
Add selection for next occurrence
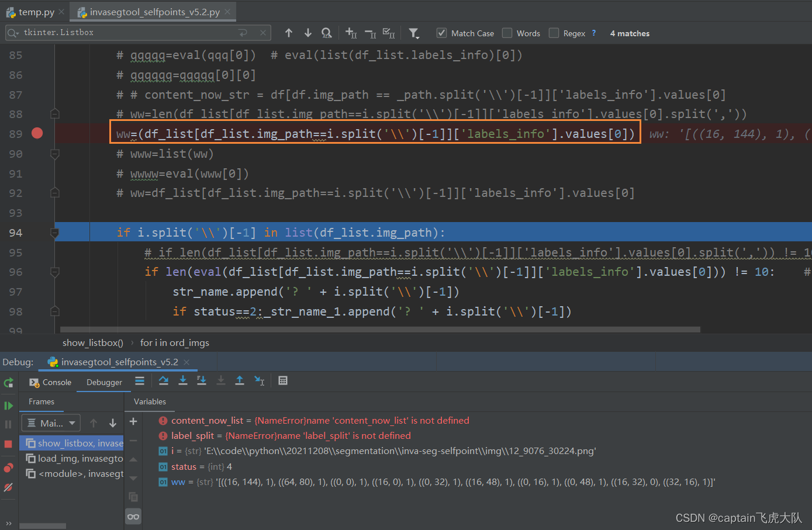click(x=351, y=33)
